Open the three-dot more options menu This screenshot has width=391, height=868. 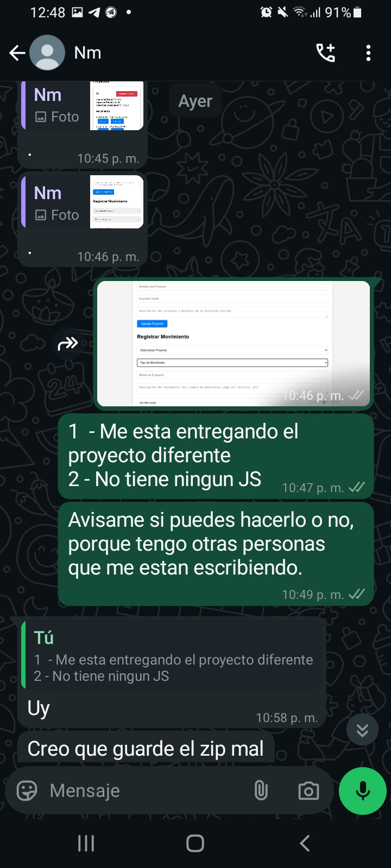(368, 53)
